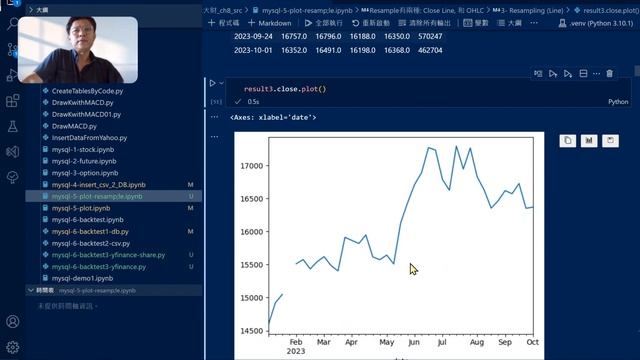Click Resample Close Line OHLC breadcrumb
This screenshot has height=360, width=640.
[x=422, y=10]
